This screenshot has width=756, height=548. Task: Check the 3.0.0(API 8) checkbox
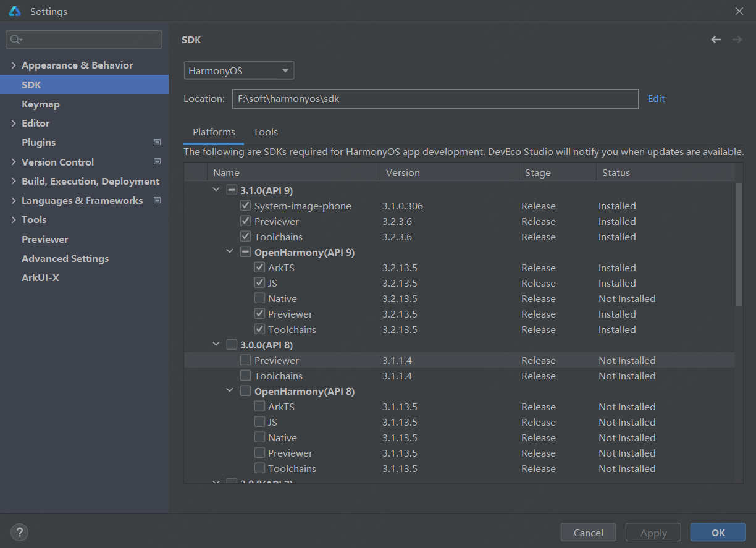[x=232, y=345]
